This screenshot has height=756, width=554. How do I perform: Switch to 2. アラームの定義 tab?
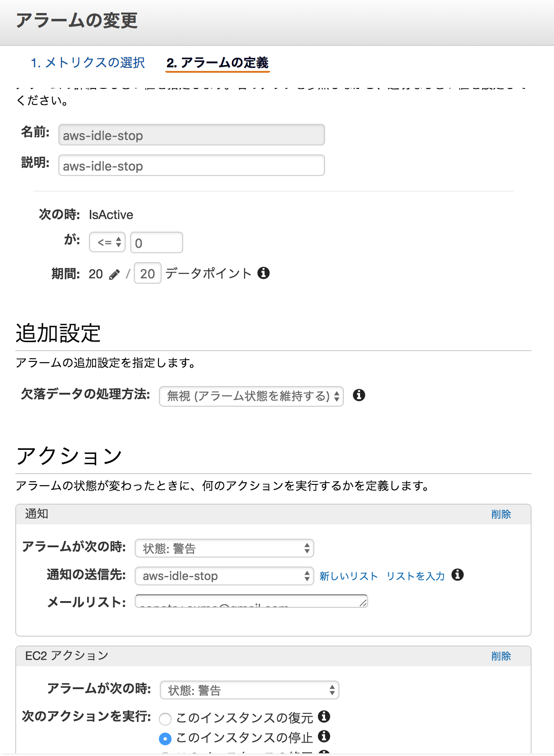[218, 62]
